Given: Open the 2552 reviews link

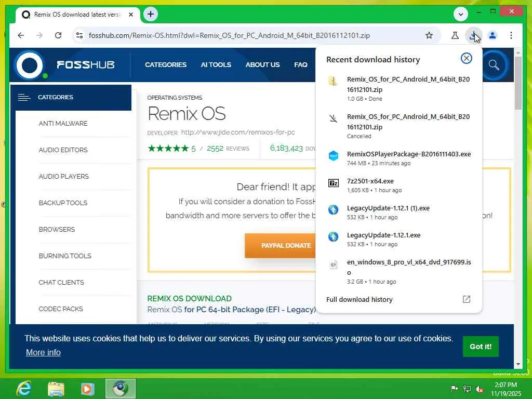Looking at the screenshot, I should point(228,149).
